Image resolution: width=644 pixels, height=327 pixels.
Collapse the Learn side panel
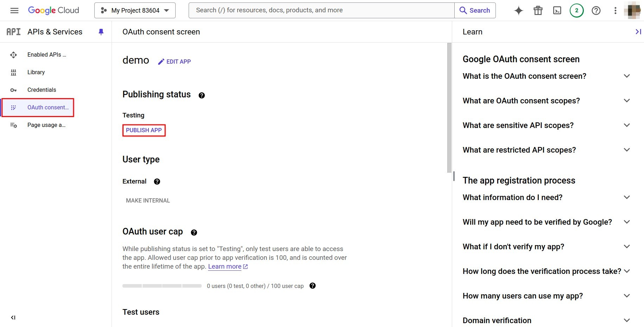[x=638, y=32]
